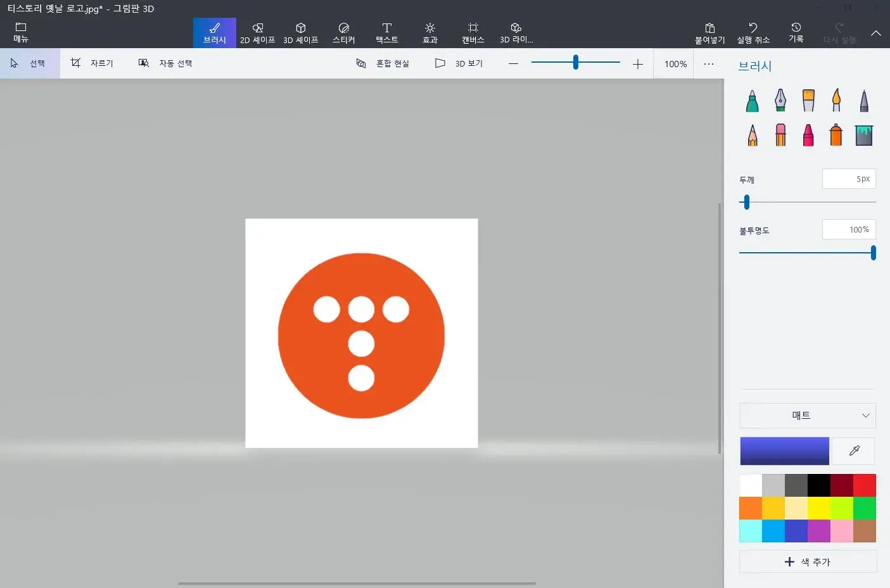Pick the black color swatch
The width and height of the screenshot is (890, 588).
click(x=819, y=485)
